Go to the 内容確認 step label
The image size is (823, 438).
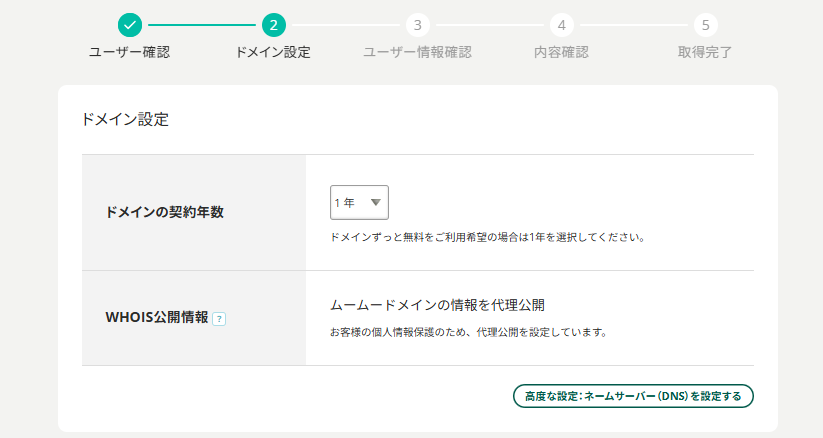(561, 52)
